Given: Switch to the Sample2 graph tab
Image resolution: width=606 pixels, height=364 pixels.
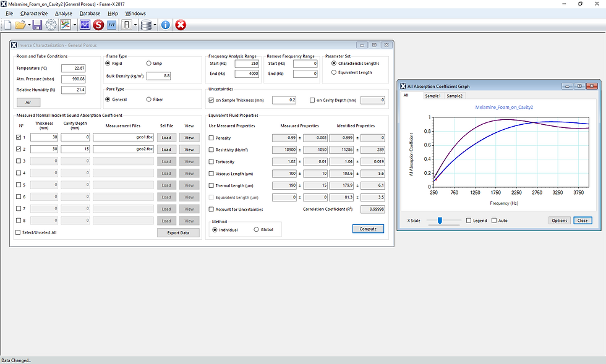Looking at the screenshot, I should click(x=454, y=96).
